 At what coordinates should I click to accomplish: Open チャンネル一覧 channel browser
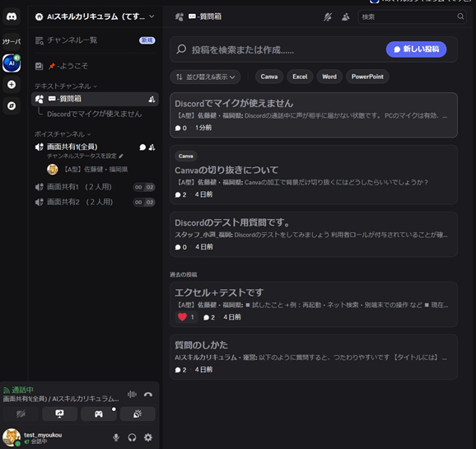coord(95,40)
